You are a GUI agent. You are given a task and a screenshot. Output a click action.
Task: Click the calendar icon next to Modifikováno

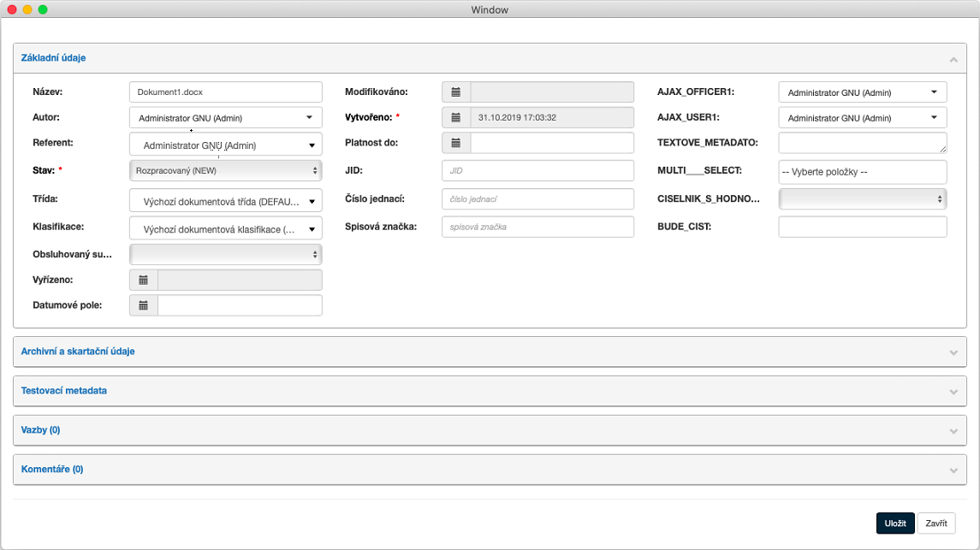pyautogui.click(x=456, y=92)
